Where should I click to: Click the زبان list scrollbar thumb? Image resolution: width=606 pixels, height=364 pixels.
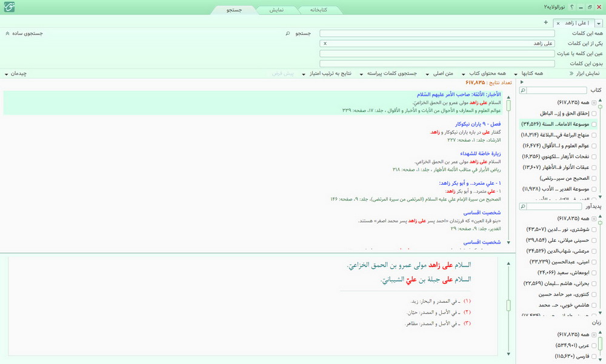pos(600,343)
